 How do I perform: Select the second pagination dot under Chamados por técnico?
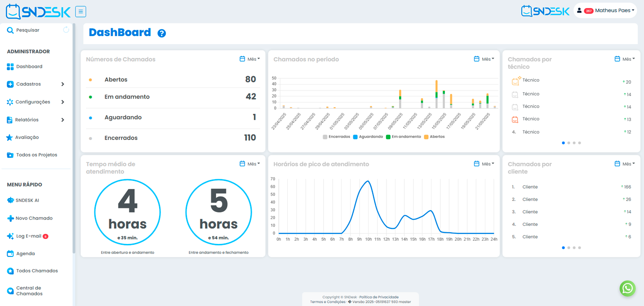[569, 143]
